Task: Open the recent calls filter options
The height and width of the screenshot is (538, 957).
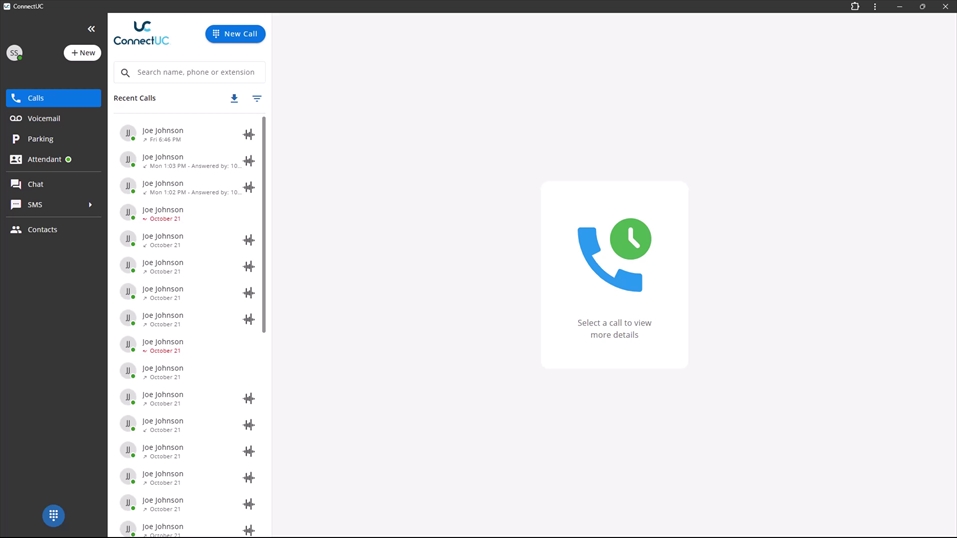Action: (x=257, y=99)
